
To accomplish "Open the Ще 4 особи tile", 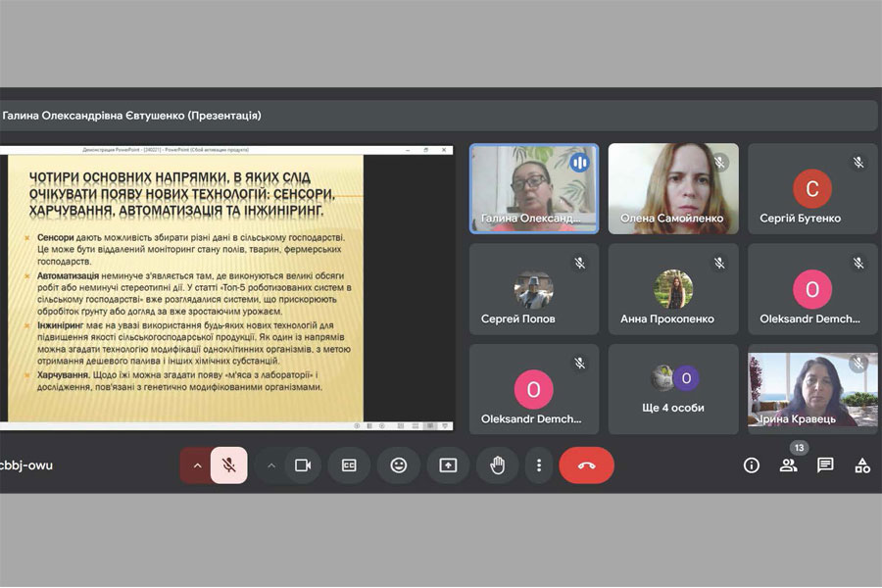I will [x=673, y=389].
